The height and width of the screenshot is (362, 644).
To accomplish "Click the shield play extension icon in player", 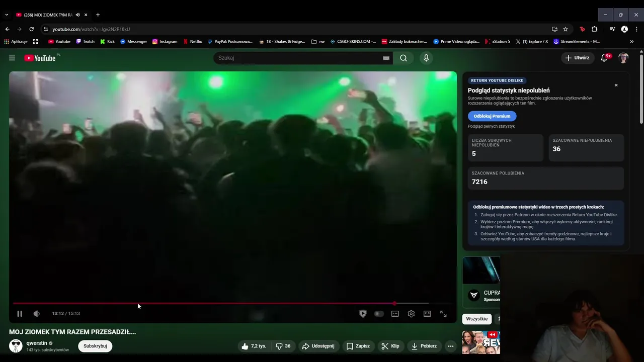I will coord(363,314).
